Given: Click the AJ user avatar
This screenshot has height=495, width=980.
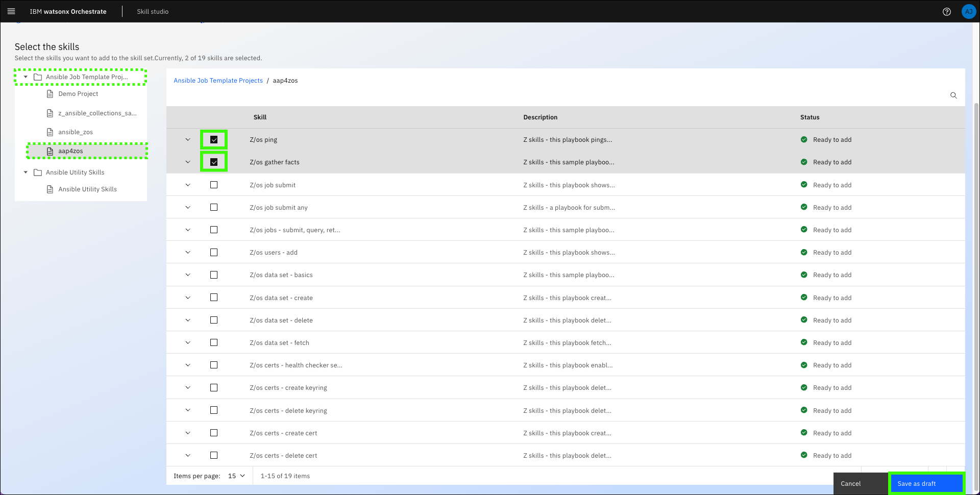Looking at the screenshot, I should tap(968, 12).
